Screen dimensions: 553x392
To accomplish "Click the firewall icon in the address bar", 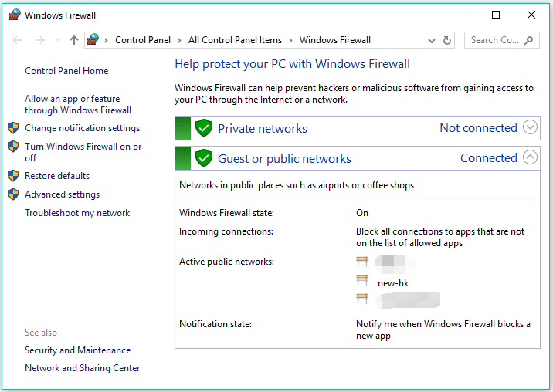I will [93, 40].
